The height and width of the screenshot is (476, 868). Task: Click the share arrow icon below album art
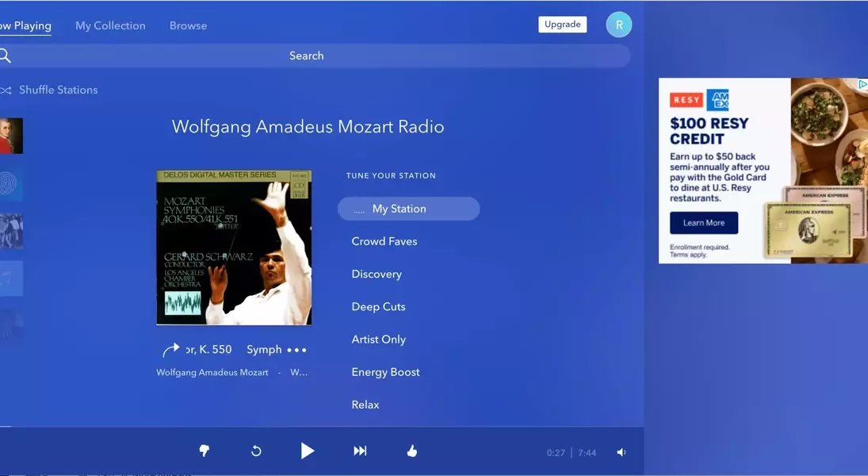click(x=170, y=350)
